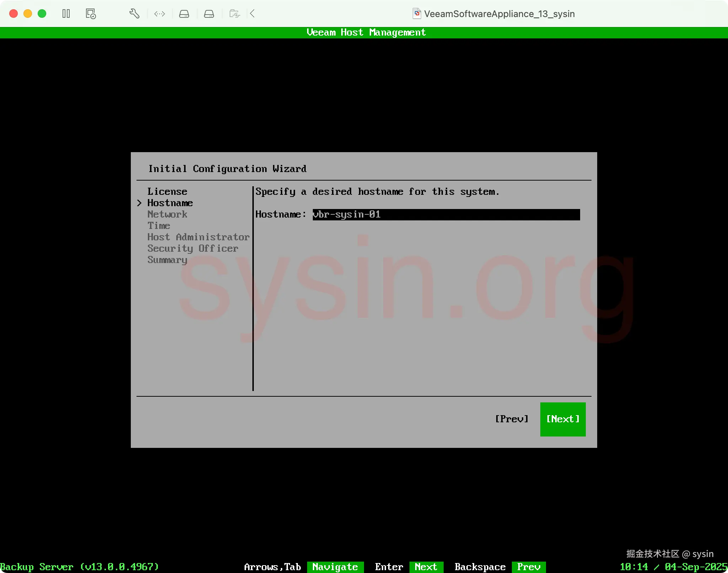Click the network adapter arrows icon
728x573 pixels.
[x=159, y=14]
